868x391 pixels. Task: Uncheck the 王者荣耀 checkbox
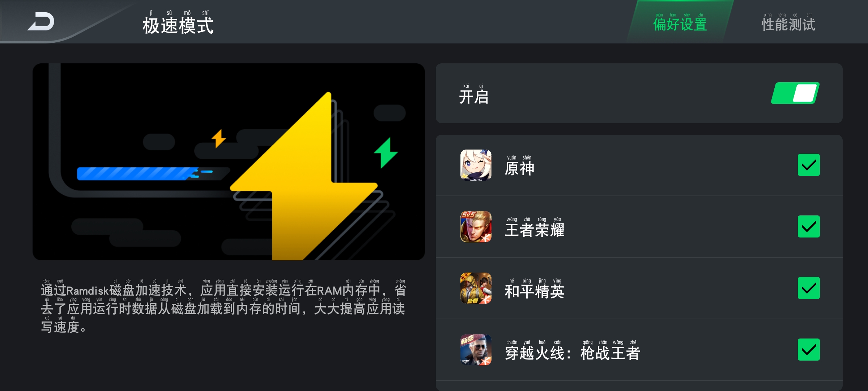[809, 227]
